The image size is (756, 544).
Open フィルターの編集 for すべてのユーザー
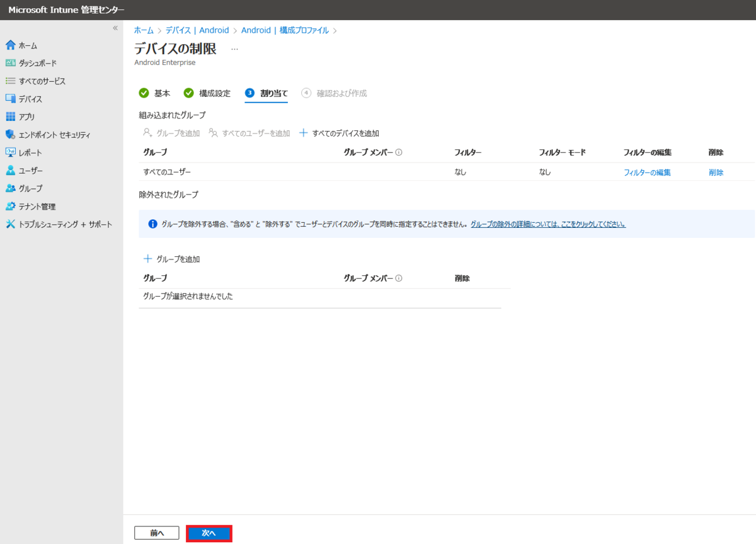pos(646,171)
